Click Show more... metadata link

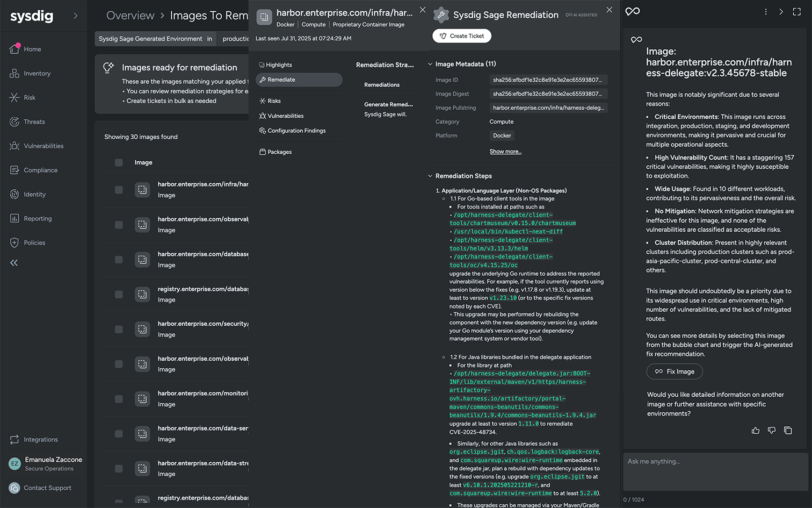tap(505, 152)
